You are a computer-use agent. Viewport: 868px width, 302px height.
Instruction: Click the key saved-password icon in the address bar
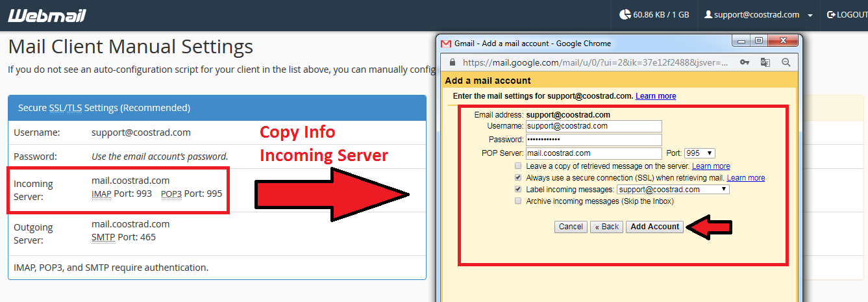coord(745,62)
